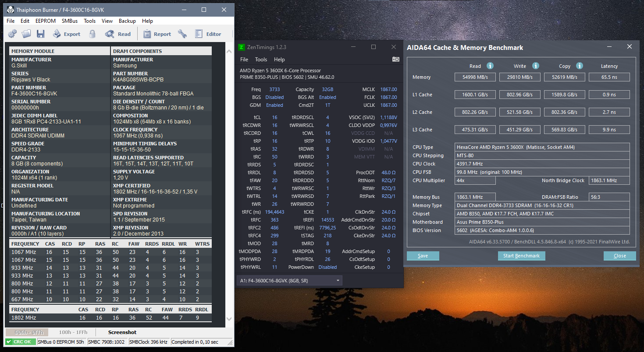This screenshot has height=352, width=644.
Task: Click the info icon next to Write
Action: pyautogui.click(x=535, y=66)
